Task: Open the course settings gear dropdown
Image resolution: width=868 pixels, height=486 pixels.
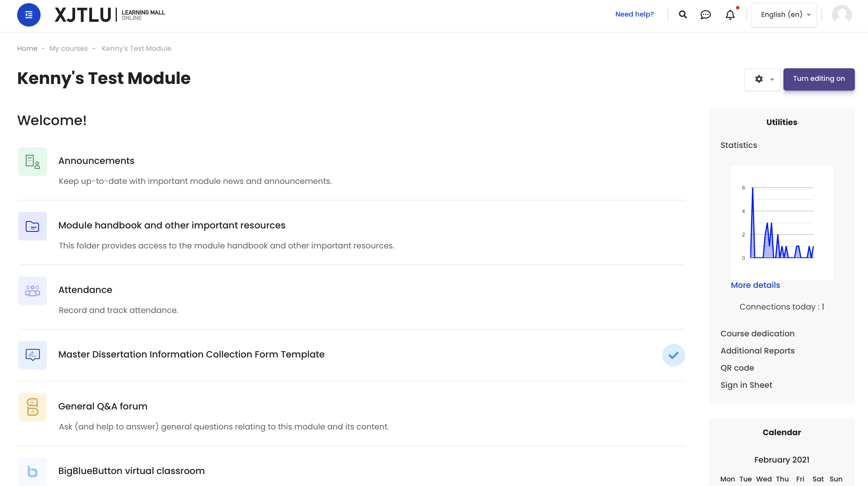Action: [x=762, y=79]
